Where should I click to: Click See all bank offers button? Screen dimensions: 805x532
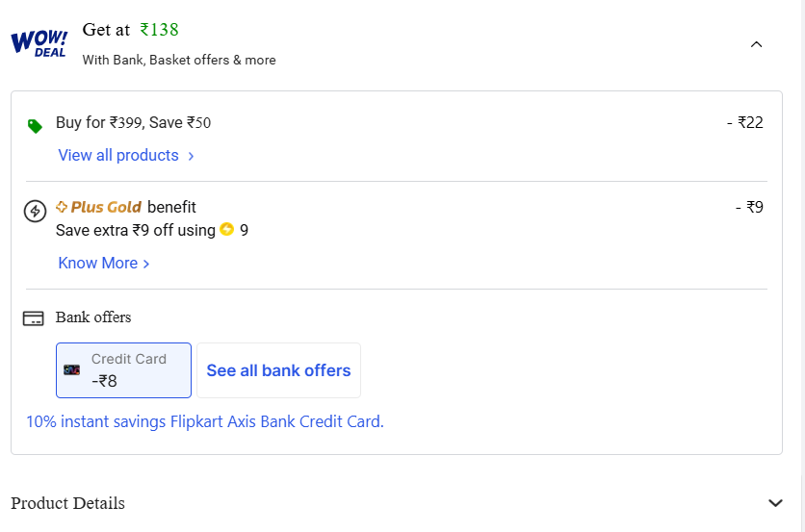tap(278, 370)
